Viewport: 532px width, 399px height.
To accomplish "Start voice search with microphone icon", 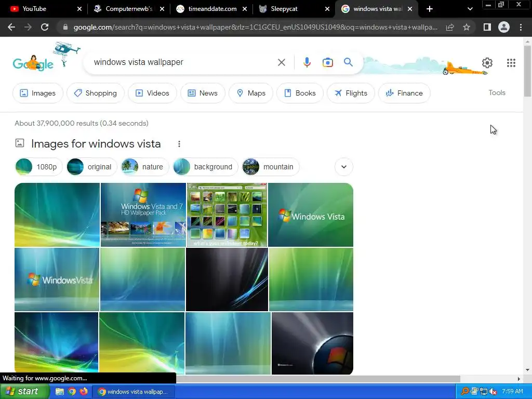I will click(x=307, y=62).
